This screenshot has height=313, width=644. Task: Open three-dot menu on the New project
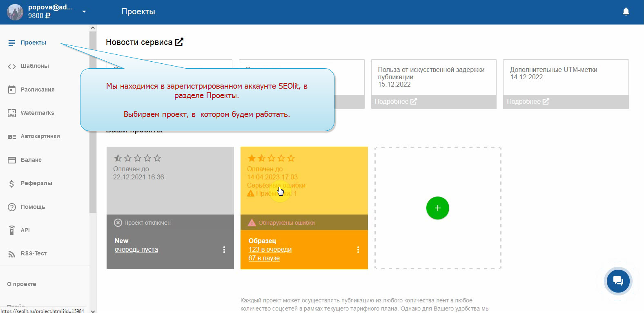(x=224, y=250)
